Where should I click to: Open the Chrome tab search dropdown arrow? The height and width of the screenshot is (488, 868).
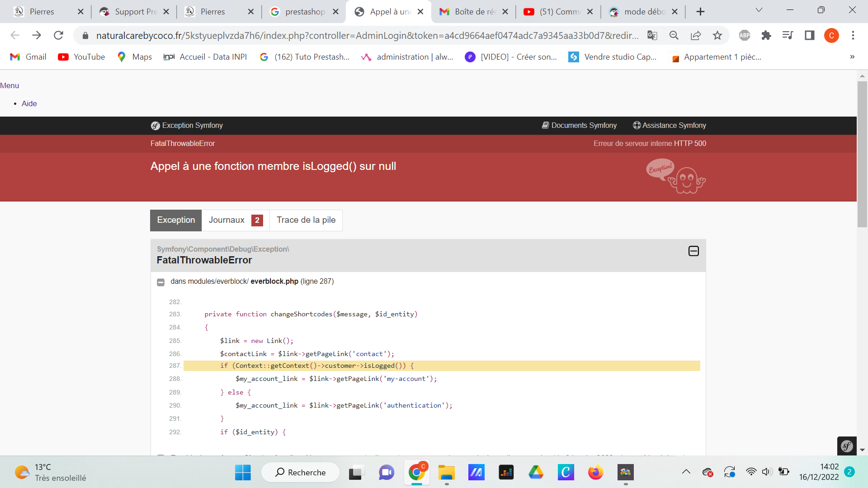click(x=759, y=10)
